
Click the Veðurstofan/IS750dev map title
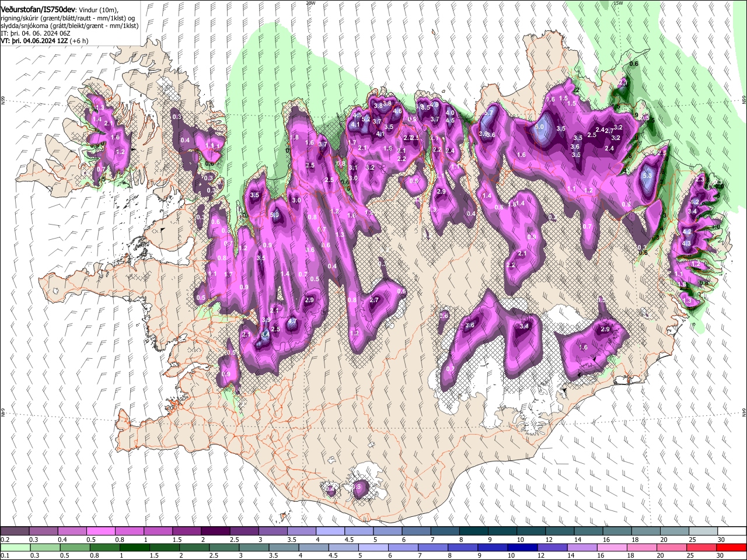(38, 10)
